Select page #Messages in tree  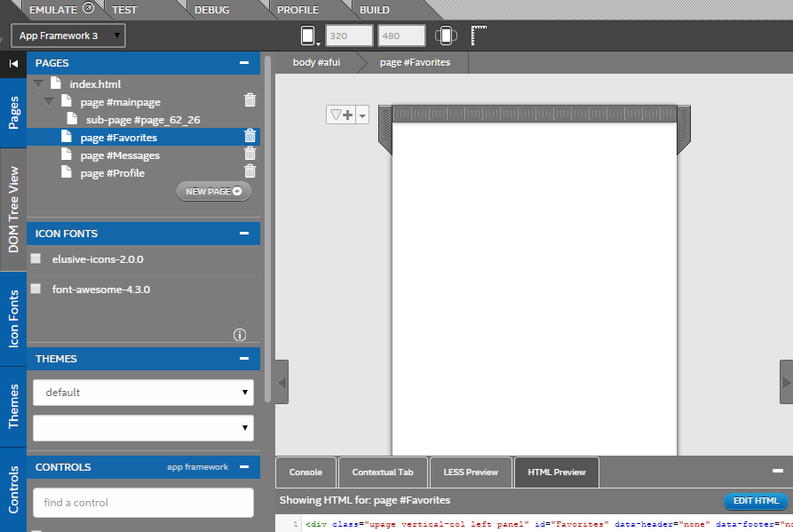pyautogui.click(x=120, y=155)
